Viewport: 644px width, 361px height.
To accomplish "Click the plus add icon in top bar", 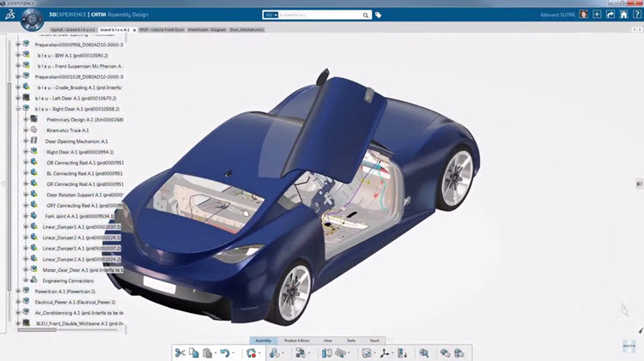I will (597, 15).
